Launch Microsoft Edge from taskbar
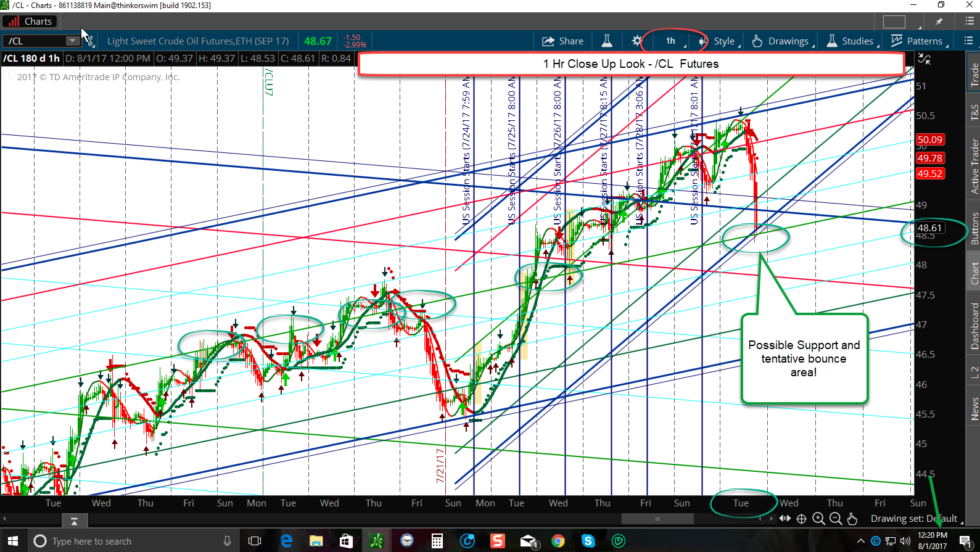This screenshot has width=980, height=552. point(286,541)
